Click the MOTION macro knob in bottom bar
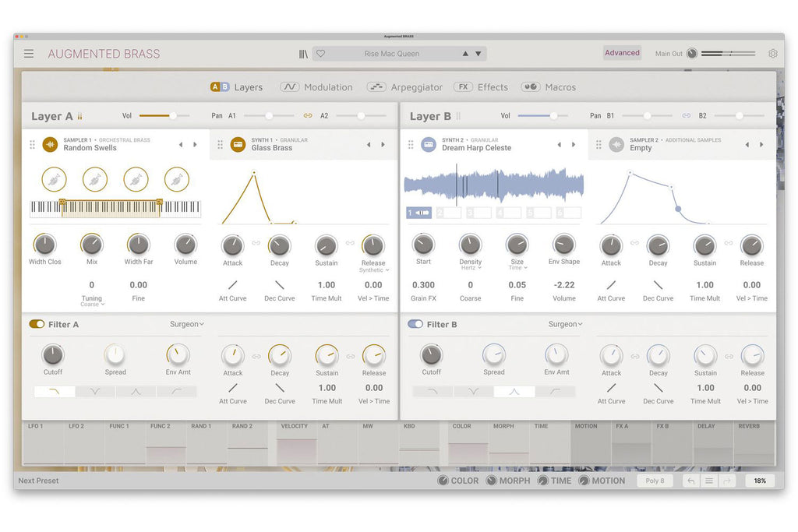This screenshot has width=798, height=532. click(x=584, y=481)
